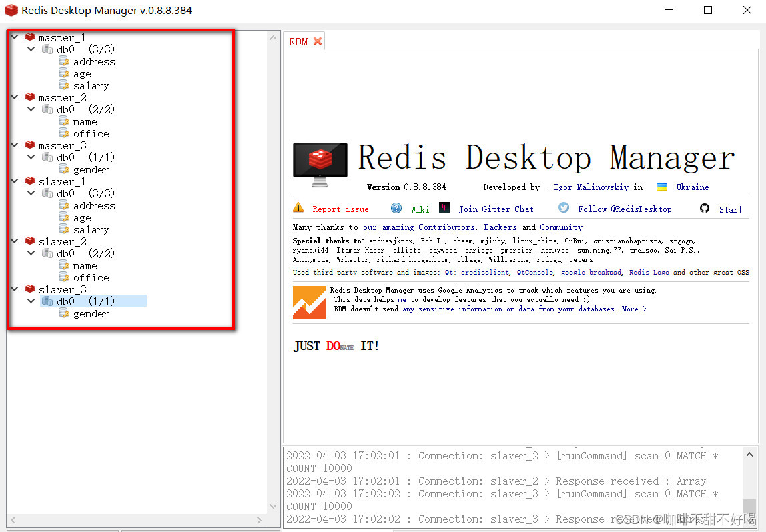Open the QtConsole link

pyautogui.click(x=535, y=273)
